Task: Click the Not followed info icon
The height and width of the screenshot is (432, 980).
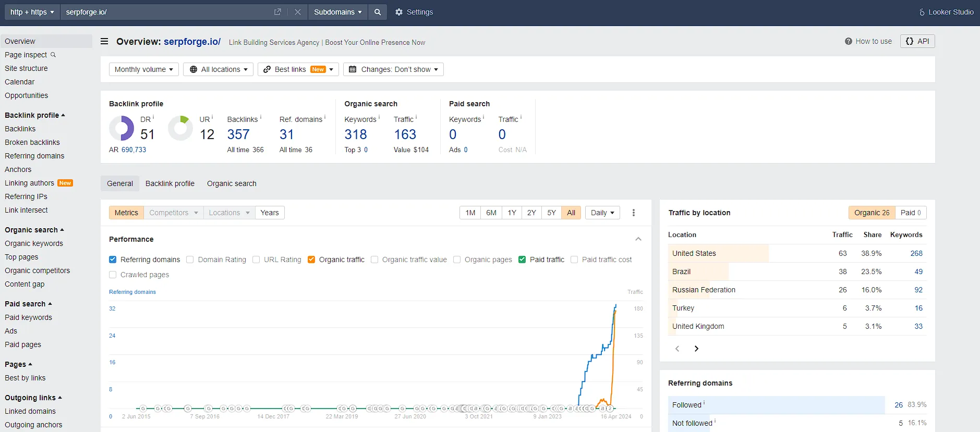Action: pyautogui.click(x=715, y=421)
